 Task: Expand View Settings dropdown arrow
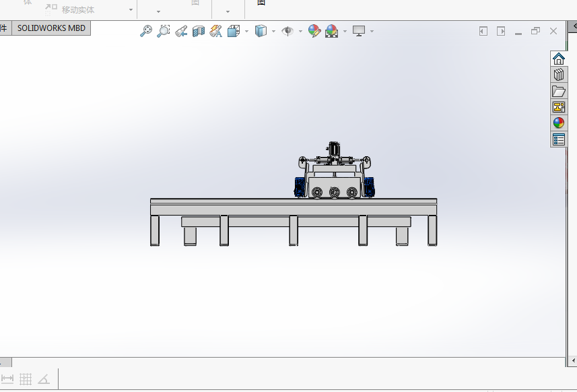click(x=372, y=31)
